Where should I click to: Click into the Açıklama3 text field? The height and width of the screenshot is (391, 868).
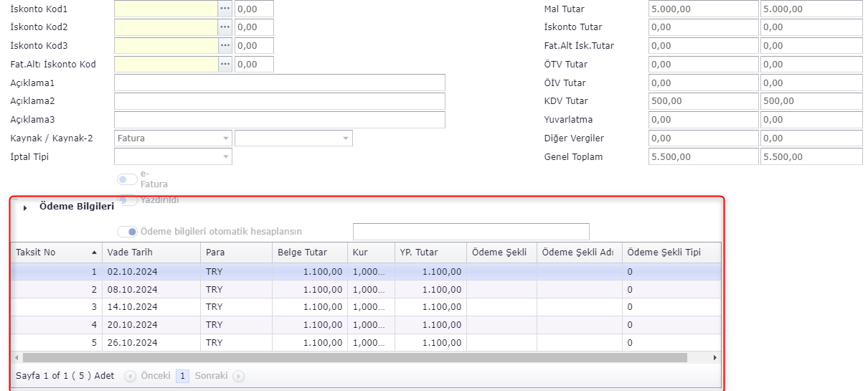tap(280, 120)
